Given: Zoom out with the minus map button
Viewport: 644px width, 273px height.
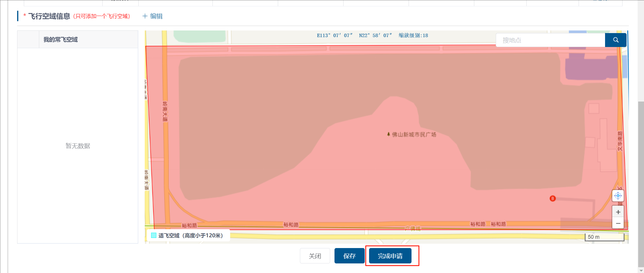Looking at the screenshot, I should [x=618, y=223].
